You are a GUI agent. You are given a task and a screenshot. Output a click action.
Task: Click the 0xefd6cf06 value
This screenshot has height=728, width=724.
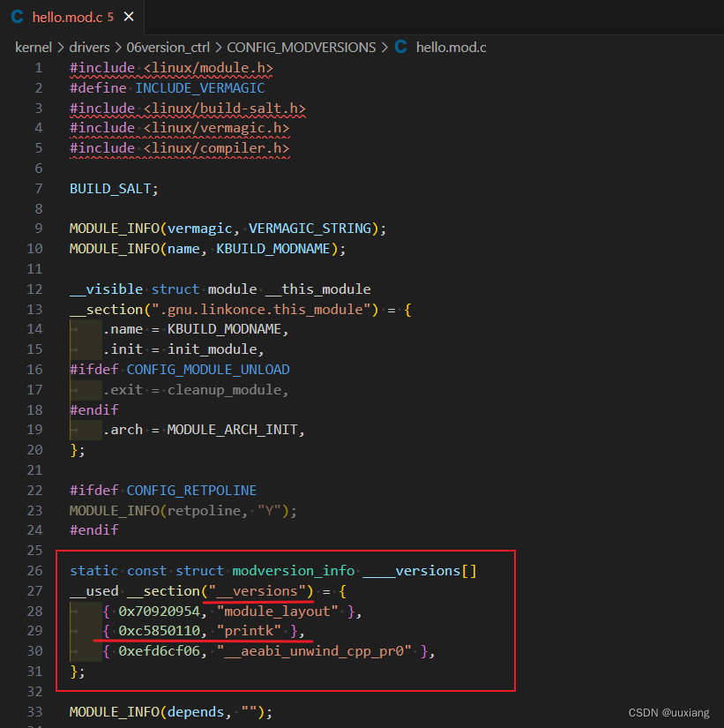tap(160, 651)
